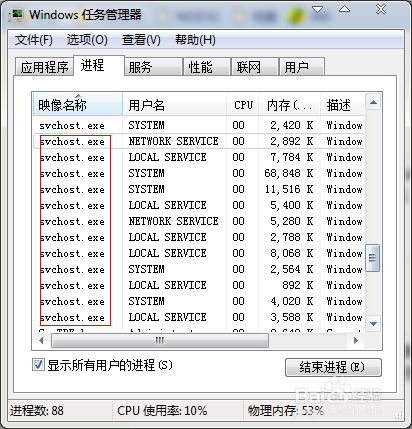Switch to the 应用程序 tab
412x429 pixels.
pyautogui.click(x=44, y=67)
